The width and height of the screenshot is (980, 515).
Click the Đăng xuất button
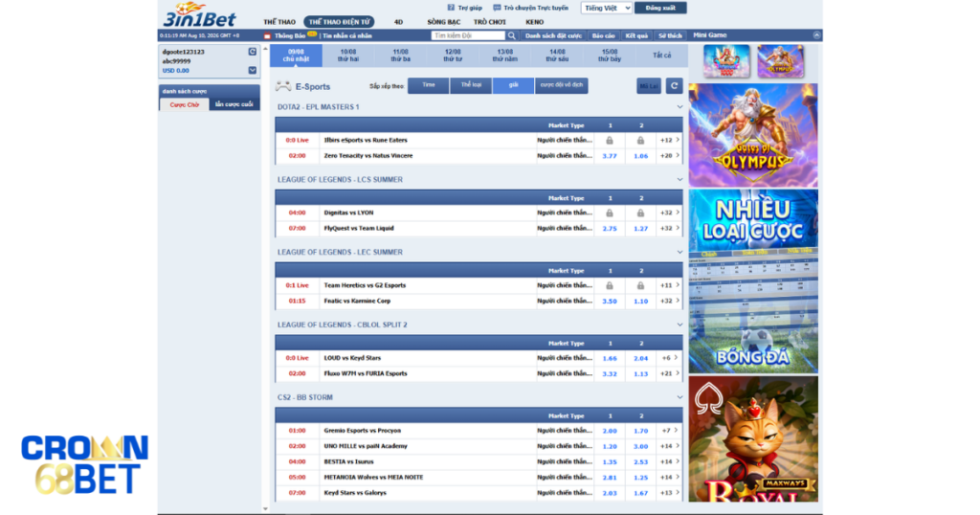click(660, 8)
